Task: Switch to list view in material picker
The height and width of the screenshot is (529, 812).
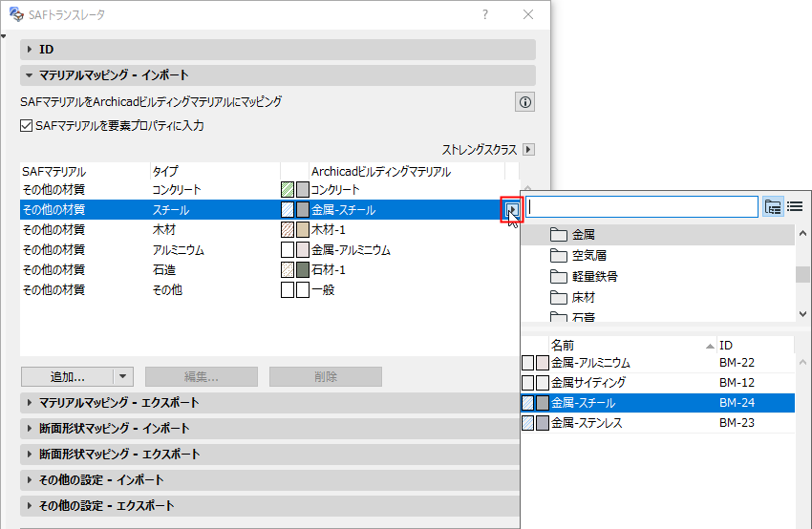Action: click(x=795, y=207)
